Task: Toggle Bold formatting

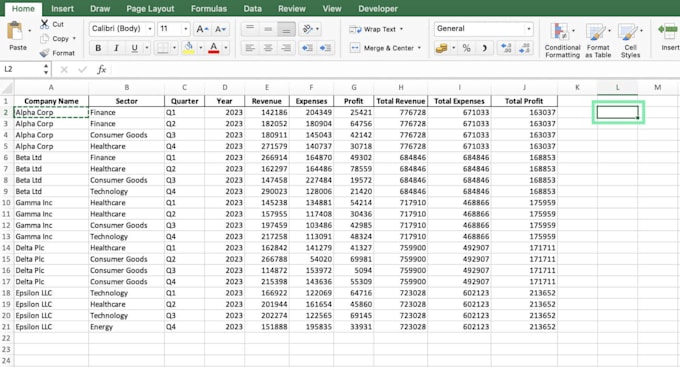Action: coord(98,48)
